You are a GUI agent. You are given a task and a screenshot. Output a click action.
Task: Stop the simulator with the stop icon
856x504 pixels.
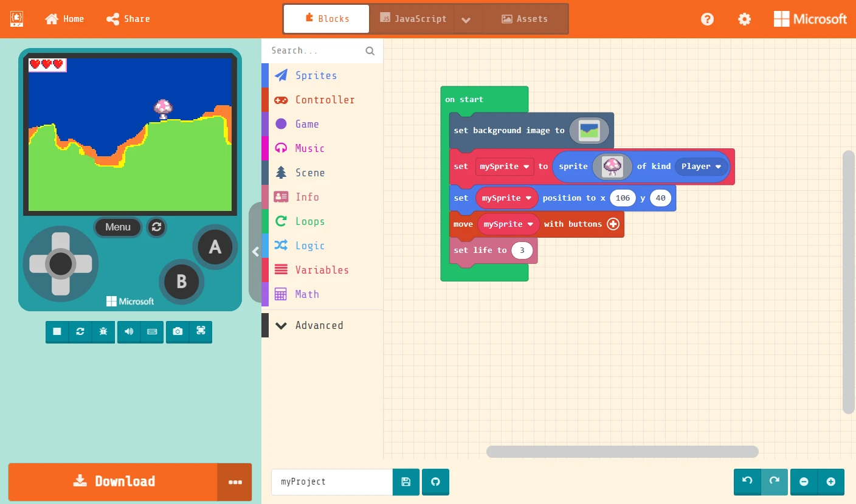pos(57,331)
